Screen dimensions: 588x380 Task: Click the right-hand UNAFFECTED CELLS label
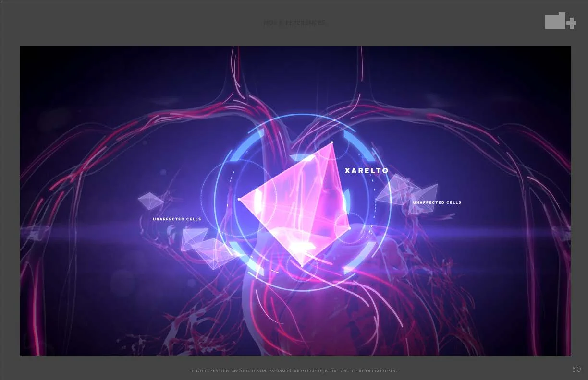tap(437, 202)
